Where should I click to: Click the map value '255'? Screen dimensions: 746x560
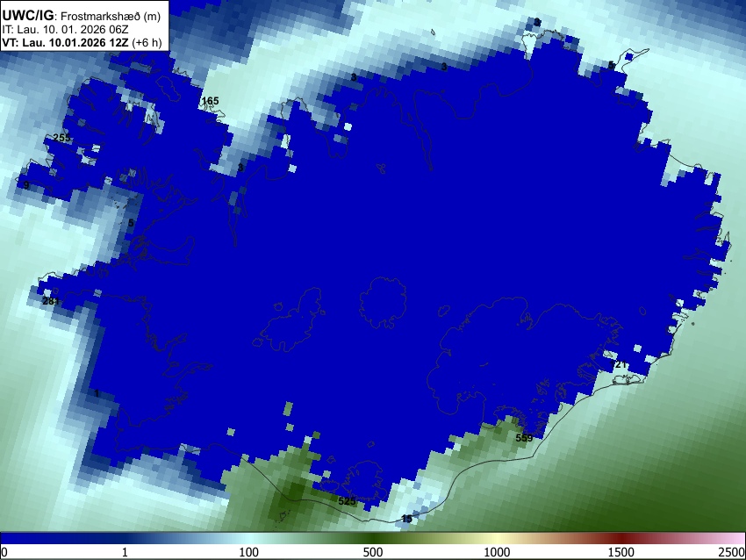click(61, 138)
